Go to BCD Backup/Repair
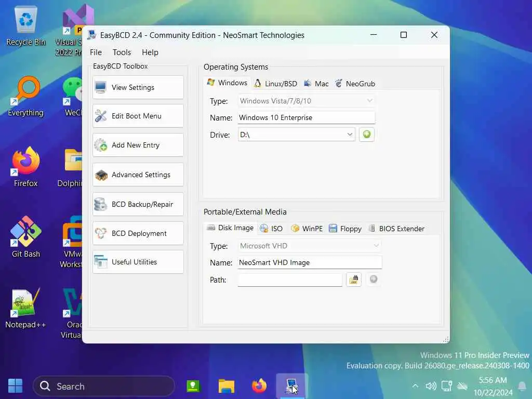The width and height of the screenshot is (532, 399). [138, 204]
